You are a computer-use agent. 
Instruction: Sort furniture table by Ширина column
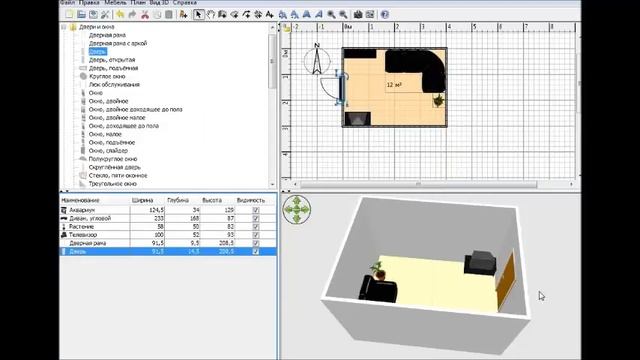click(x=147, y=200)
